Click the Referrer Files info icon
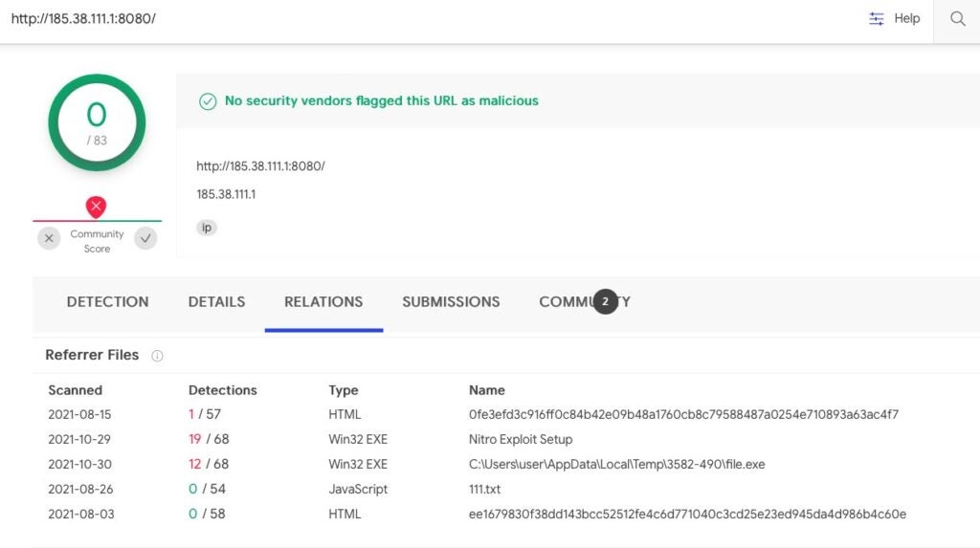980x548 pixels. click(157, 356)
